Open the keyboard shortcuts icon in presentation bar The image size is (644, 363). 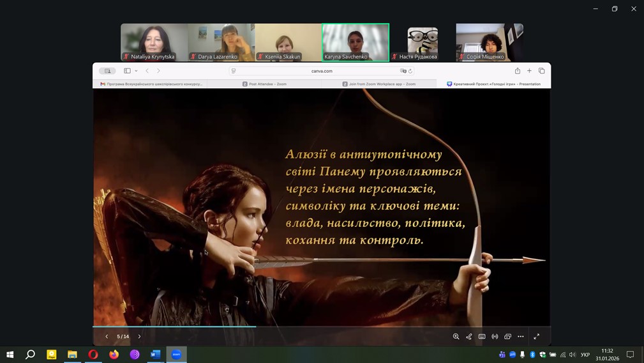tap(482, 336)
